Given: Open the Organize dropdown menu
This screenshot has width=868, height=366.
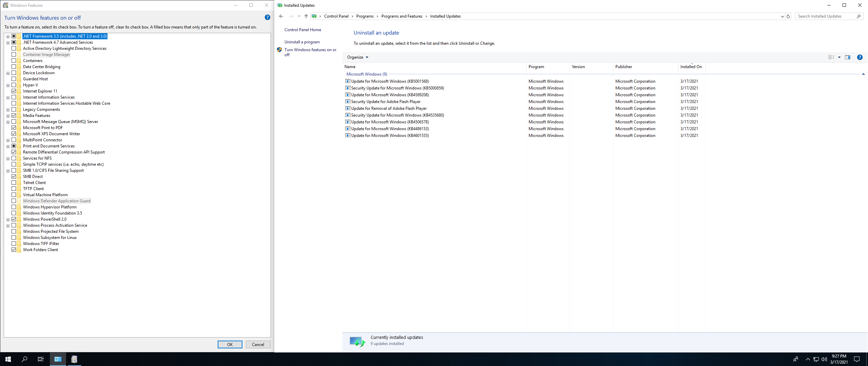Looking at the screenshot, I should pos(358,57).
